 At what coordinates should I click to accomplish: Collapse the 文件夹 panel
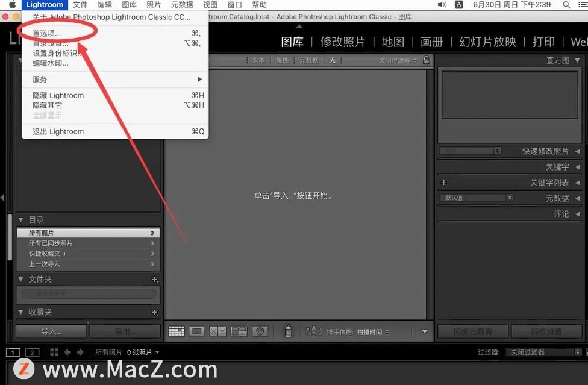[x=21, y=280]
